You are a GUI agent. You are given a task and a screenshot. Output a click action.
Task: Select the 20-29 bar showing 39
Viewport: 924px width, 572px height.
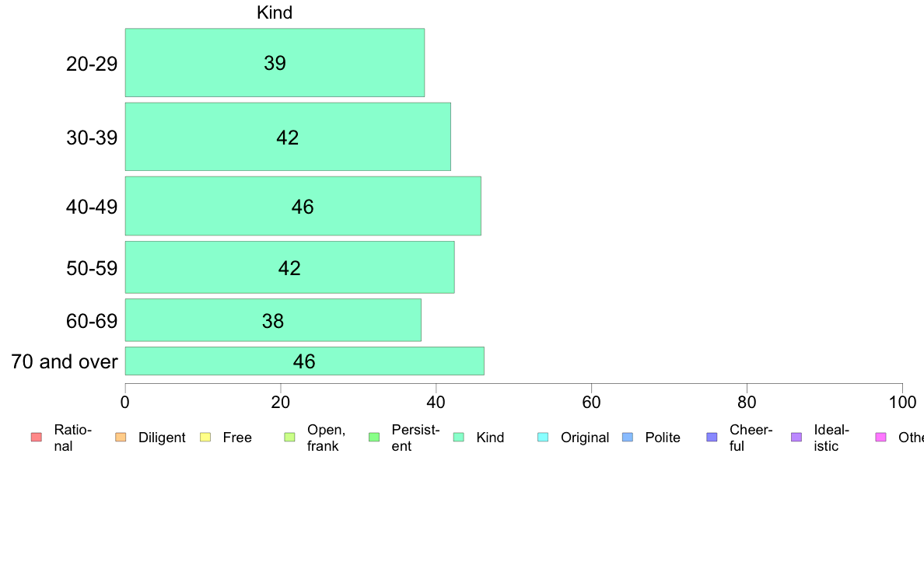(x=275, y=62)
